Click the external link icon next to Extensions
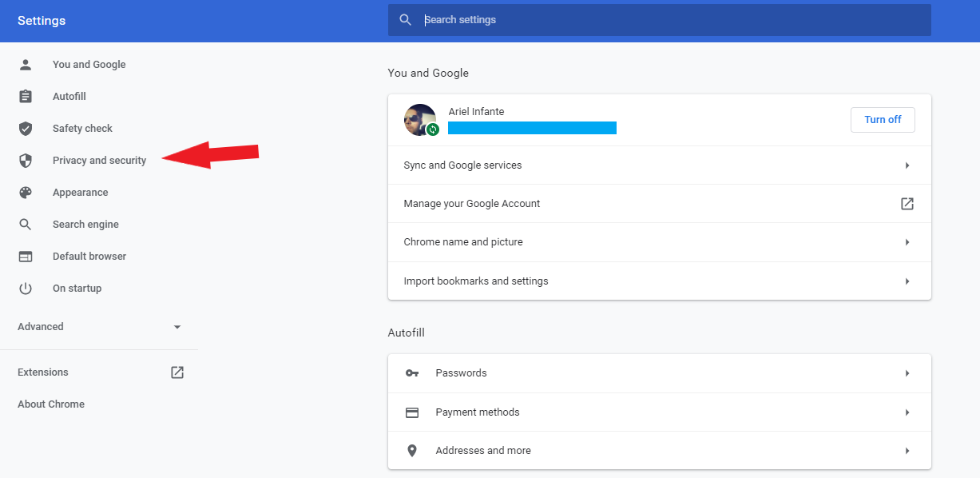 click(177, 372)
